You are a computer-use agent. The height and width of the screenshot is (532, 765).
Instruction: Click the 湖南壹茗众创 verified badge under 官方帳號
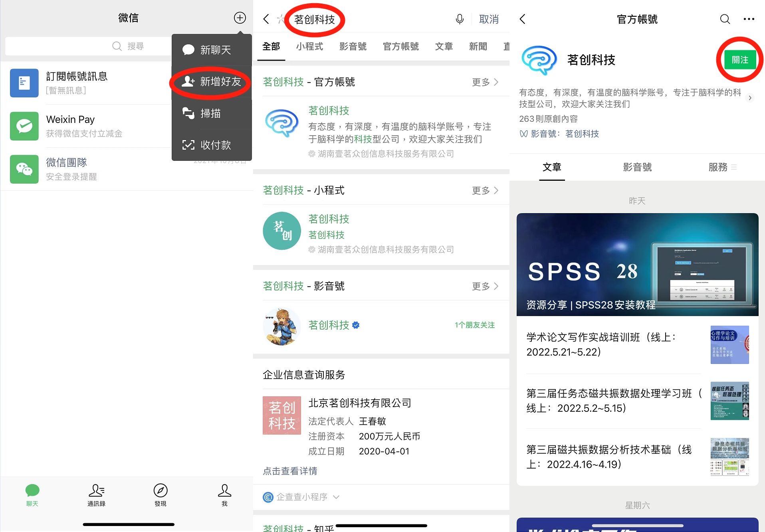(x=312, y=154)
